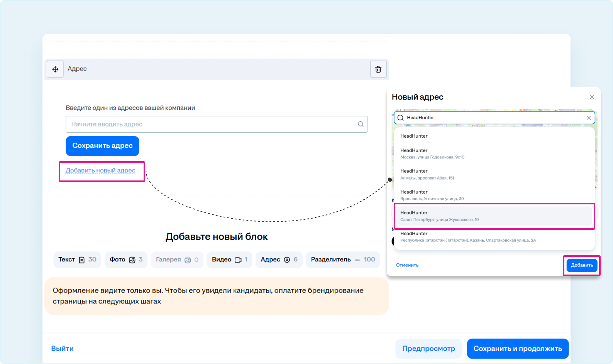Add a Фото block
The height and width of the screenshot is (364, 613).
(126, 260)
